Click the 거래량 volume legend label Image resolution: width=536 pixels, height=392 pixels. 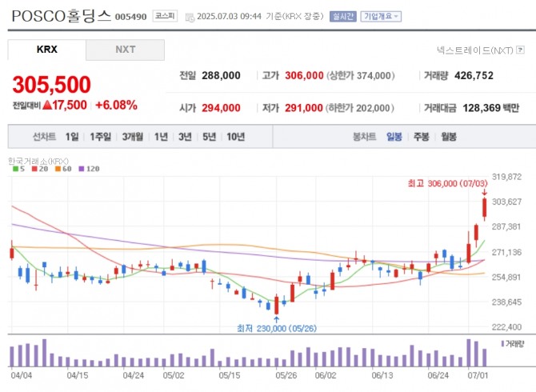pos(512,344)
